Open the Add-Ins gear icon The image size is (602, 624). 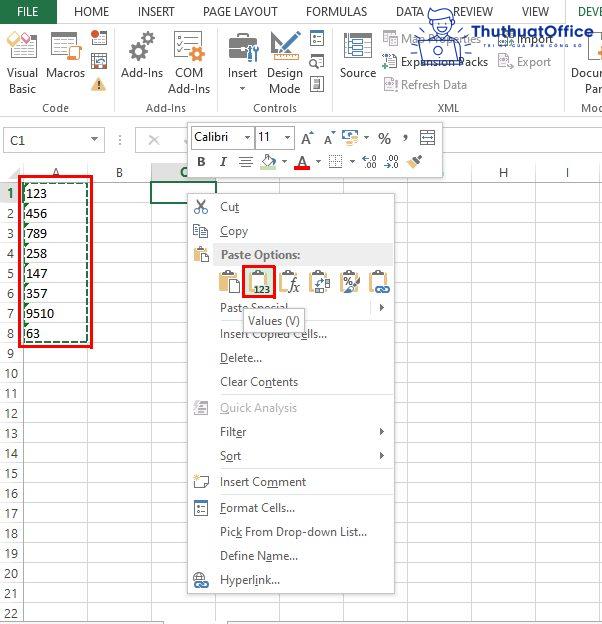(142, 56)
